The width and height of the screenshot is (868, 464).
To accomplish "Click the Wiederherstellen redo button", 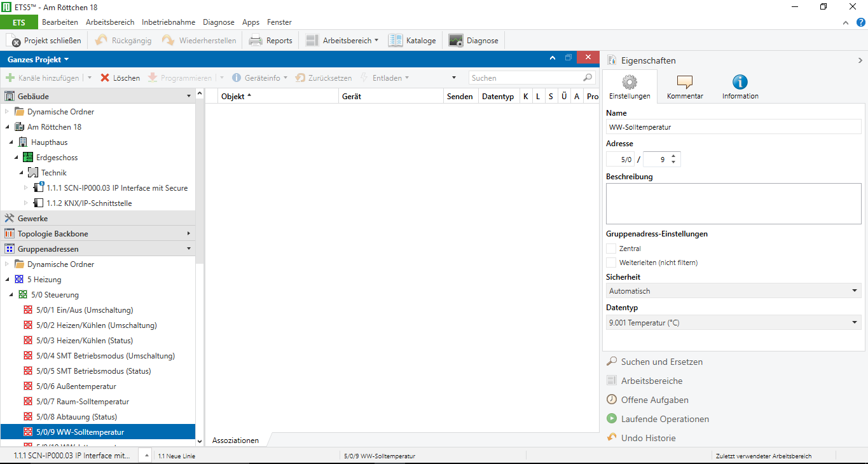I will tap(199, 40).
